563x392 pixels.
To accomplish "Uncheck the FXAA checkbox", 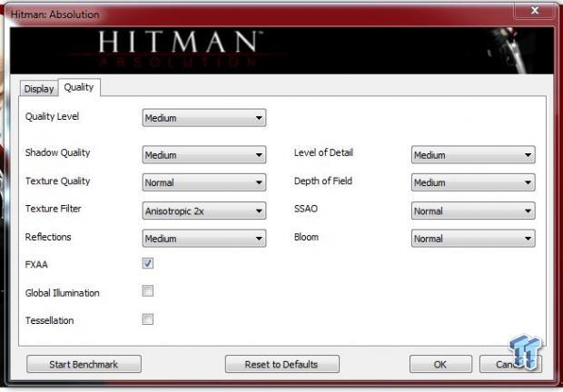I will click(148, 263).
